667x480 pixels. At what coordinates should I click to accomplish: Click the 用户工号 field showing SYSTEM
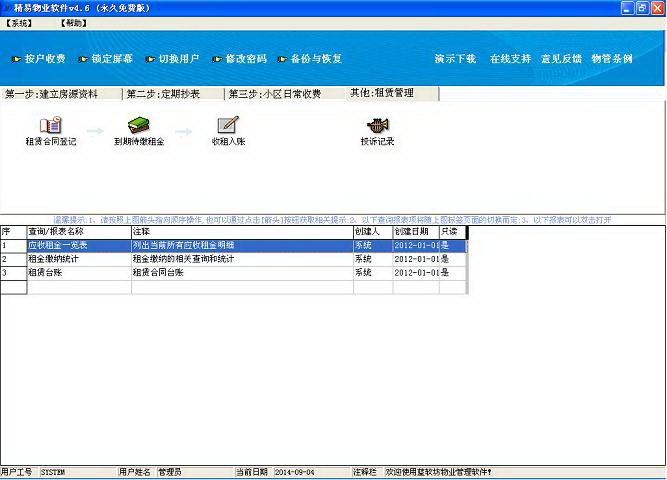pyautogui.click(x=78, y=472)
